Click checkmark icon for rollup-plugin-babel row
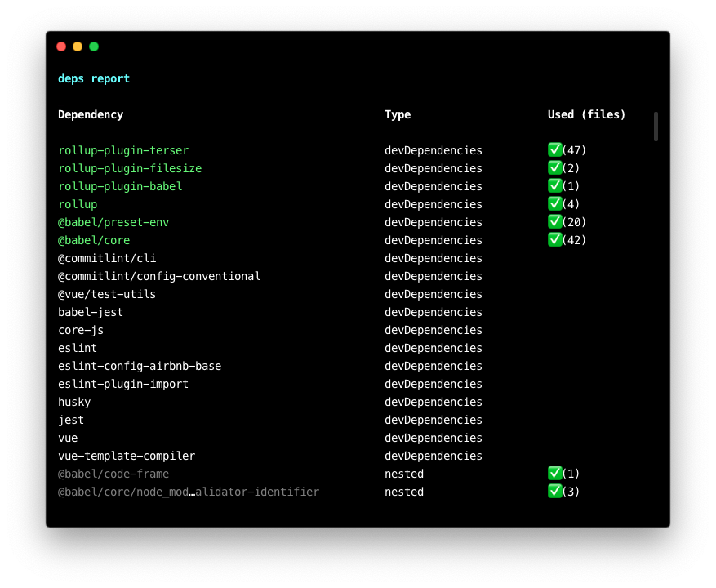Image resolution: width=716 pixels, height=588 pixels. [x=555, y=185]
